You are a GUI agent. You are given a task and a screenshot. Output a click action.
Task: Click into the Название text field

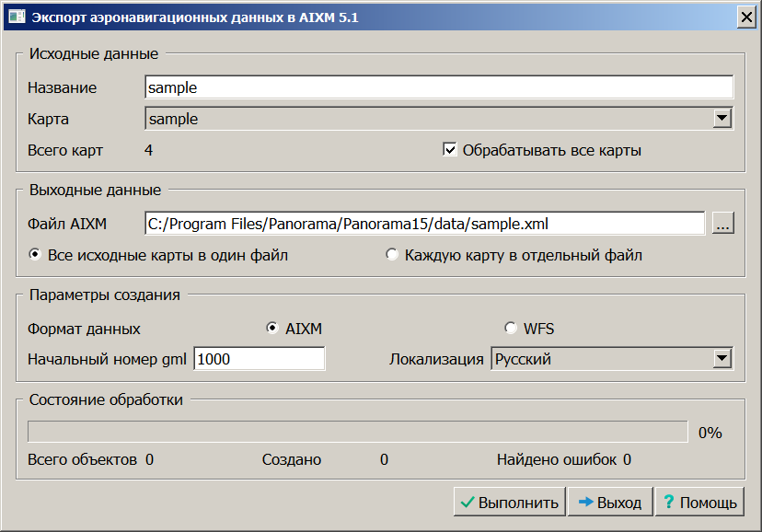[438, 87]
